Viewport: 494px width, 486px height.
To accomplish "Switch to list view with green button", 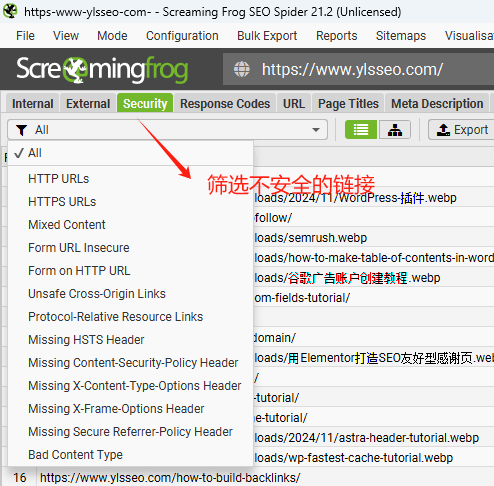I will 361,130.
